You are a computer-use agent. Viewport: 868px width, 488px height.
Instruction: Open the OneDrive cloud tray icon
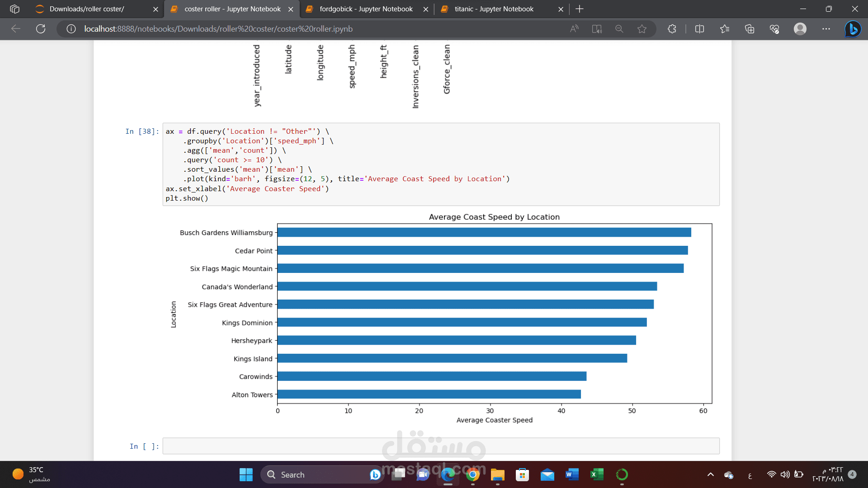[x=729, y=474]
